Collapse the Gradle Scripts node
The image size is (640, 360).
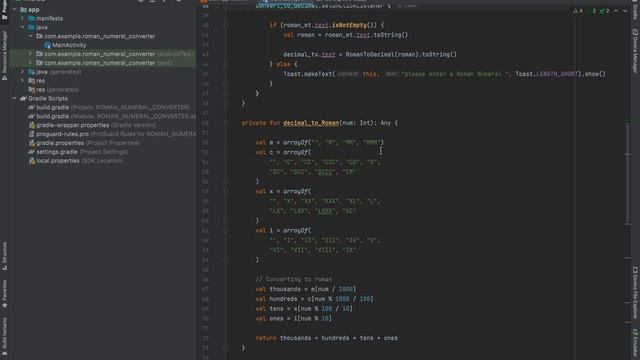pos(15,98)
